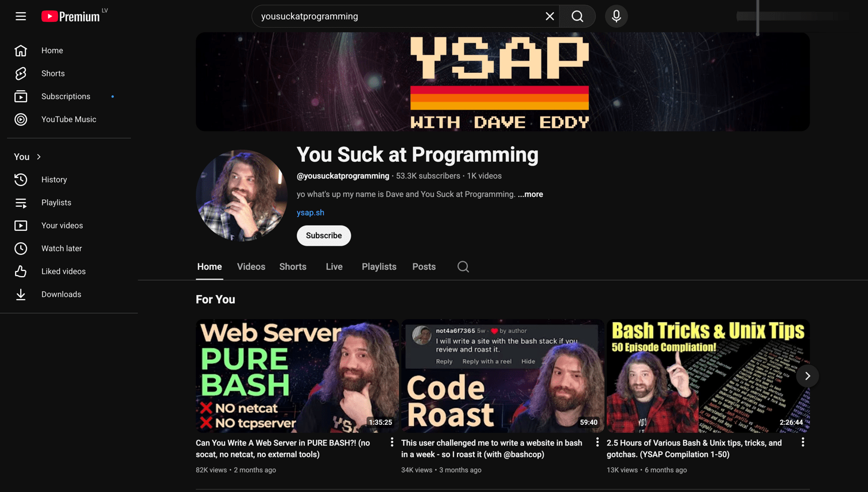Switch to the channel Shorts tab
868x492 pixels.
(x=293, y=267)
